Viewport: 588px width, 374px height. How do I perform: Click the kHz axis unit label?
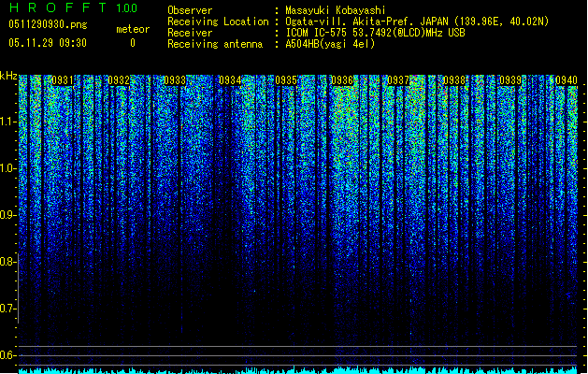pos(8,76)
